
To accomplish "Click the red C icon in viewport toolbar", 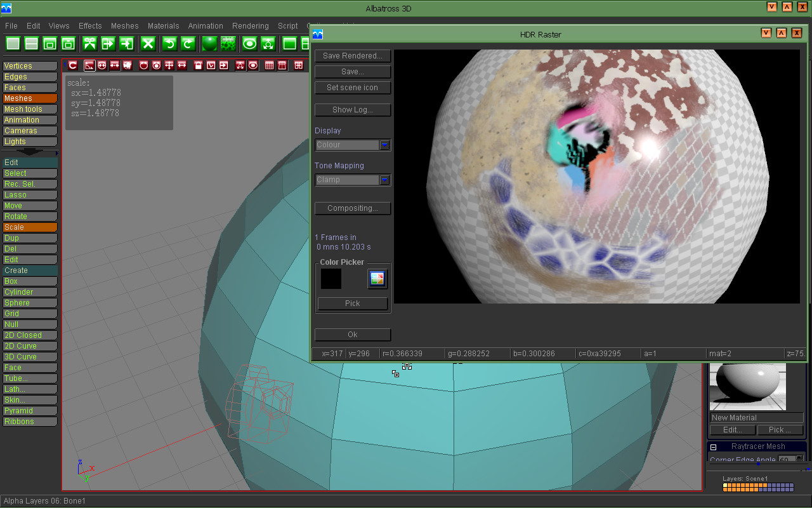I will coord(72,65).
